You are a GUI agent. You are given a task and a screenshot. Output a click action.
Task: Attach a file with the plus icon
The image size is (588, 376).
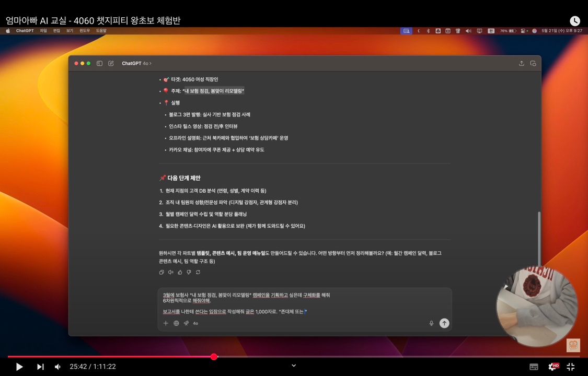166,323
